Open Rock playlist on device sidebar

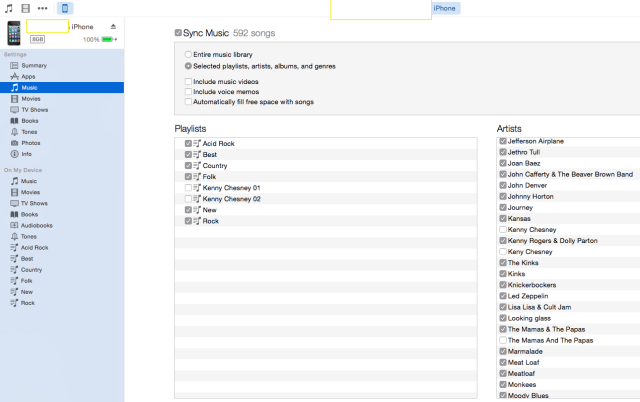(x=62, y=303)
